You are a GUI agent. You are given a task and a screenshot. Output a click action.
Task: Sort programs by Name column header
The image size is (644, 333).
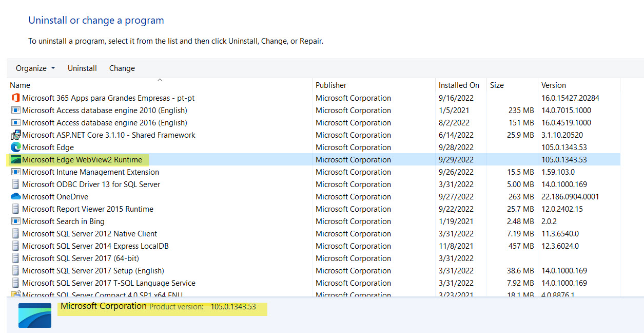click(x=21, y=85)
